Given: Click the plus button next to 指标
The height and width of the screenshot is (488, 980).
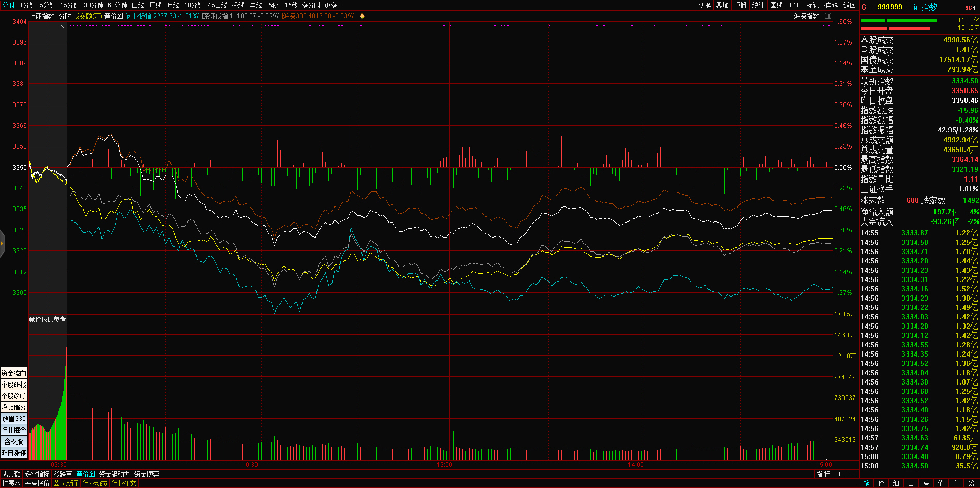Looking at the screenshot, I should coord(839,474).
